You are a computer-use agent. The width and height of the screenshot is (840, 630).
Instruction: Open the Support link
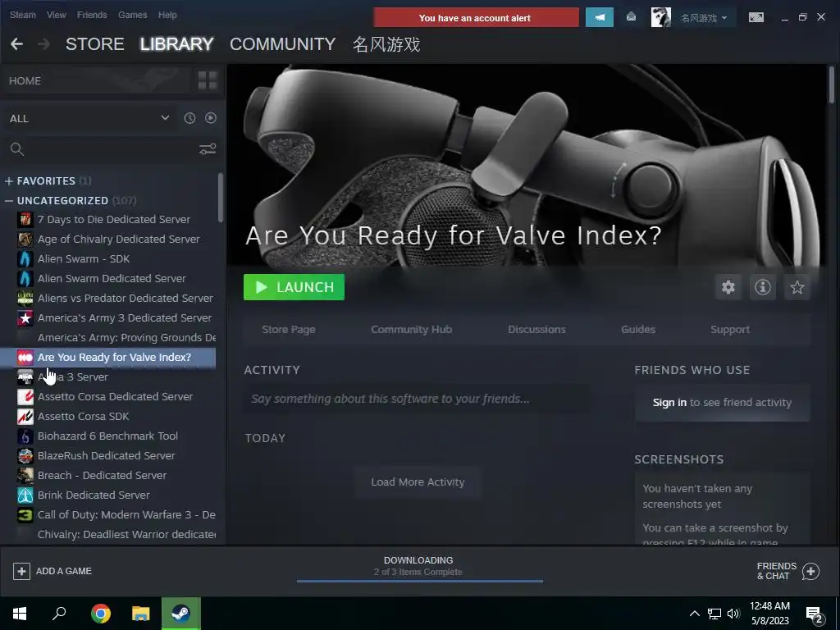point(730,330)
